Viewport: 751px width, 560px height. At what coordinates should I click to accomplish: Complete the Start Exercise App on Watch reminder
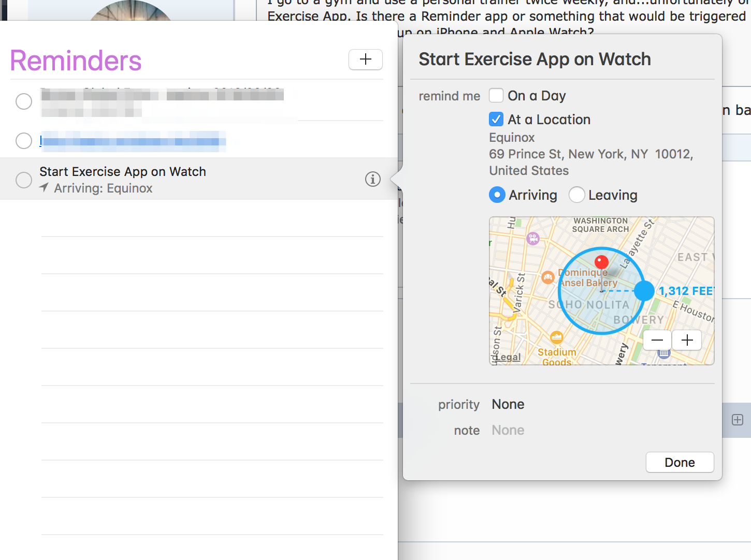pyautogui.click(x=24, y=180)
